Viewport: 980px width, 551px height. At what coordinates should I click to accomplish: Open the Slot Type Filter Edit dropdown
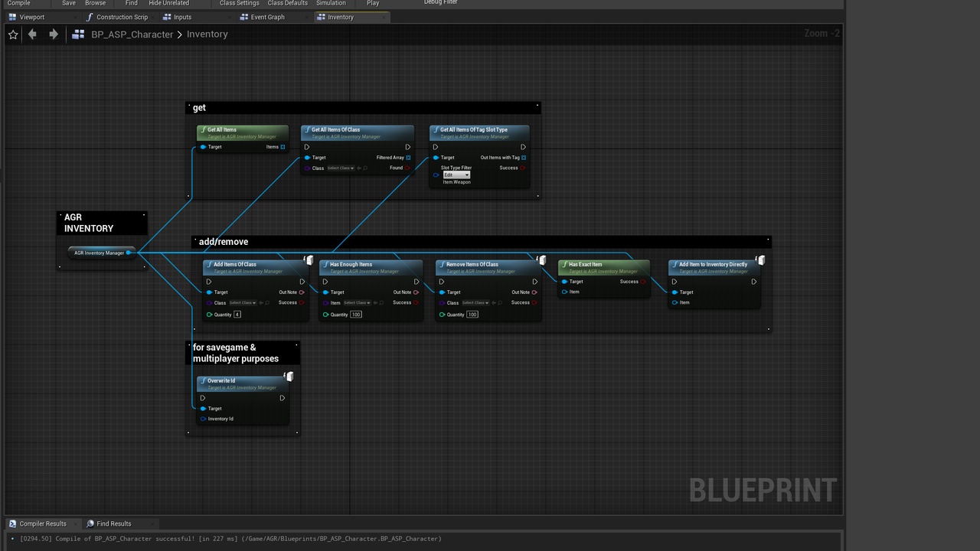point(456,175)
